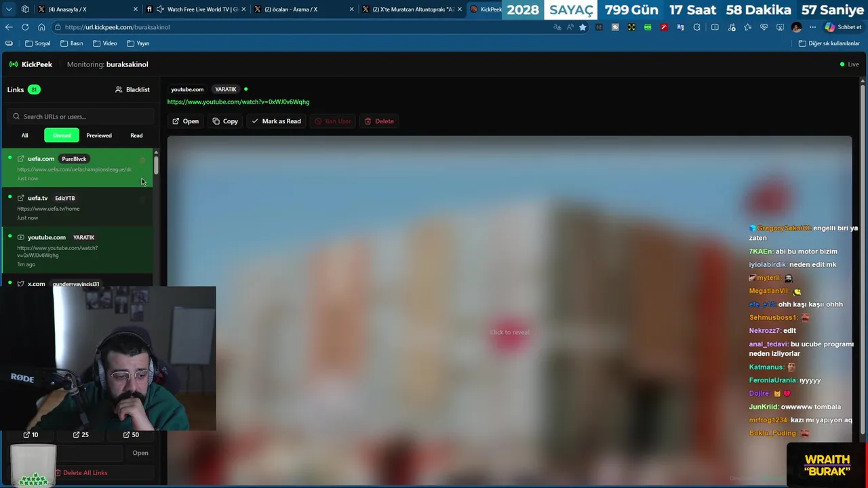This screenshot has width=868, height=488.
Task: Select the Previewed filter tab
Action: (99, 136)
